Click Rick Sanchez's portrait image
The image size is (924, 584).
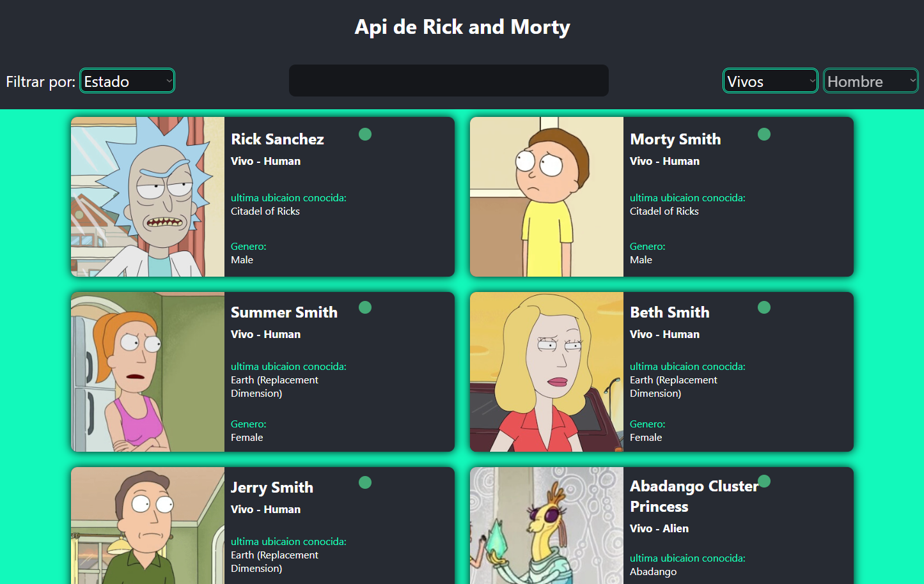pos(147,197)
